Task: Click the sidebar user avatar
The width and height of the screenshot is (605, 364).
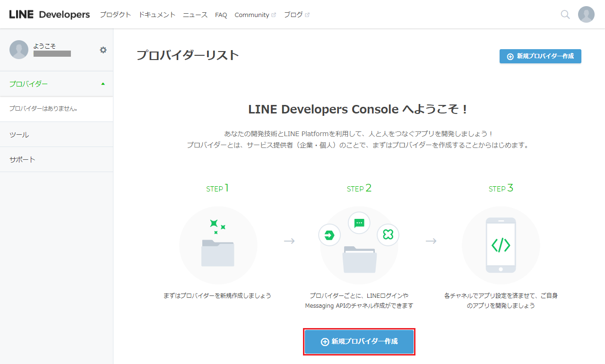Action: point(19,50)
